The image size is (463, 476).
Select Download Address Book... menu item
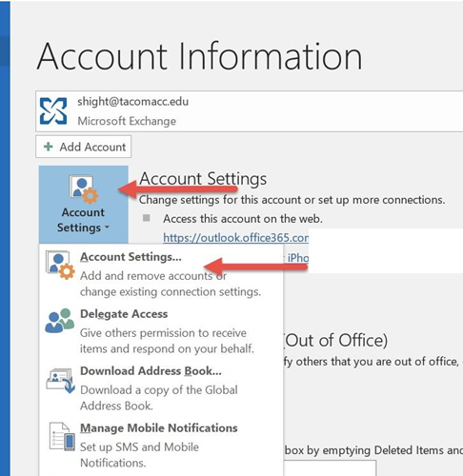(x=161, y=388)
